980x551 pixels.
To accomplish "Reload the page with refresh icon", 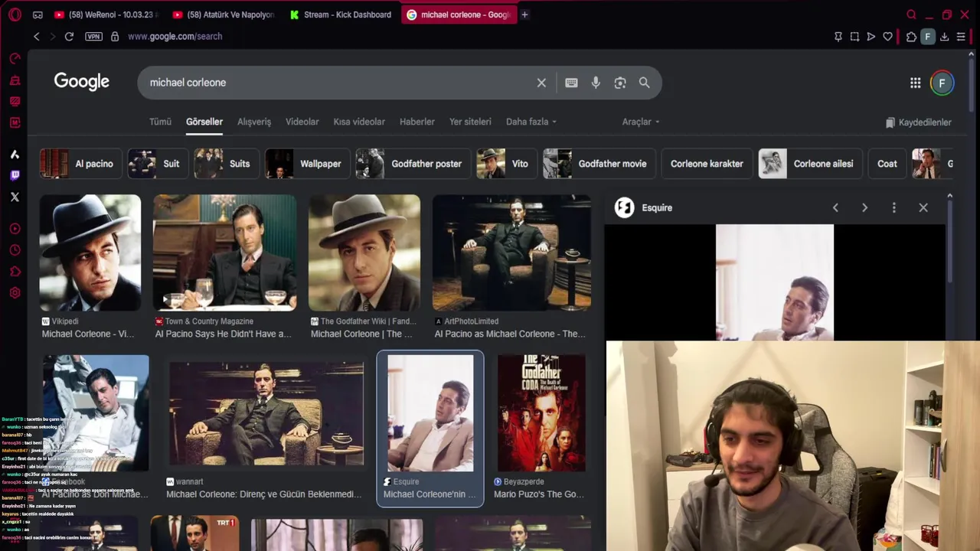I will pos(69,36).
